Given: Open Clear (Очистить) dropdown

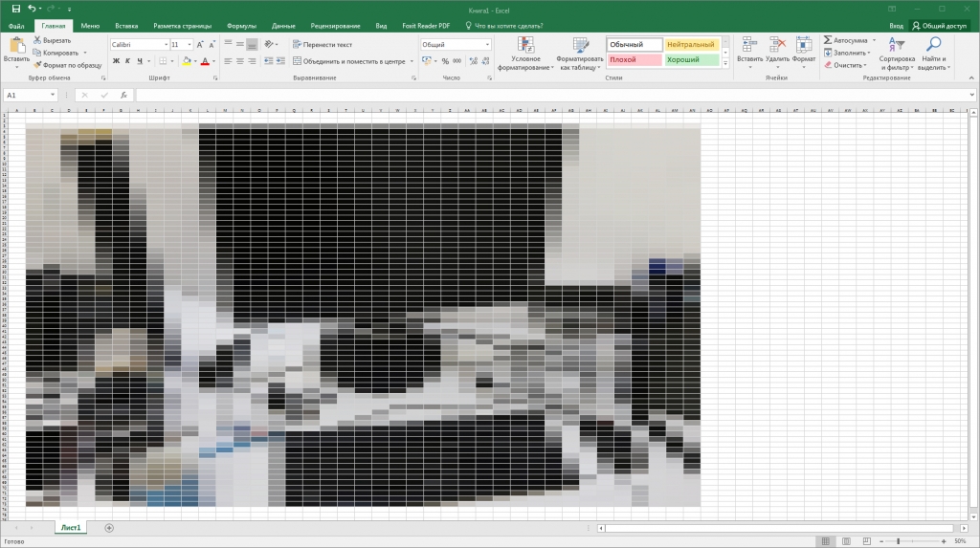Looking at the screenshot, I should tap(845, 65).
